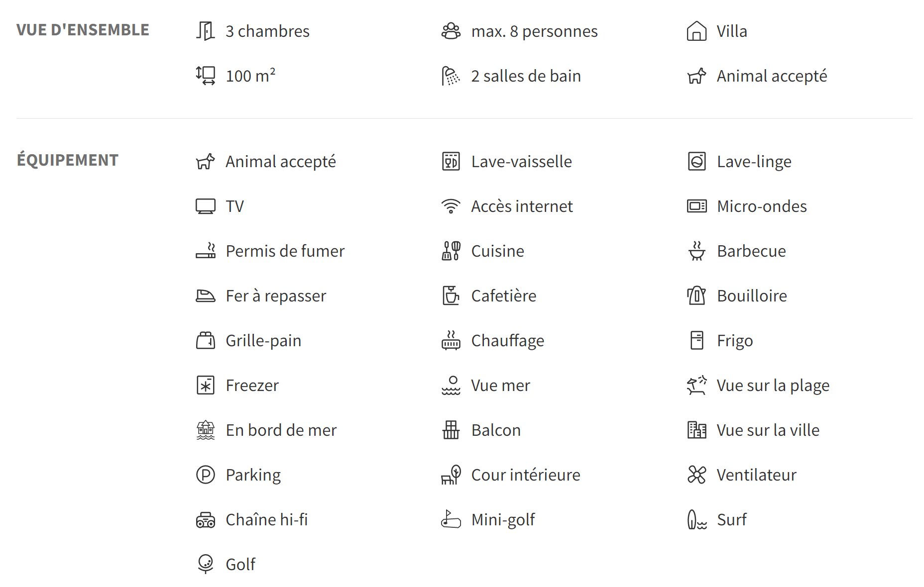Click the VUE D'ENSEMBLE section heading
The image size is (924, 587).
click(x=83, y=30)
